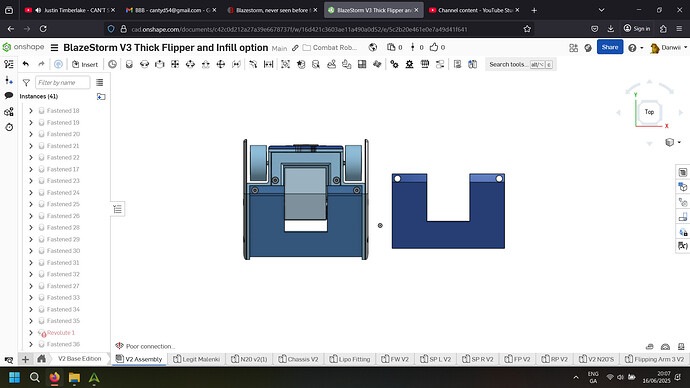Switch to the Chassis V2 tab

(x=298, y=359)
